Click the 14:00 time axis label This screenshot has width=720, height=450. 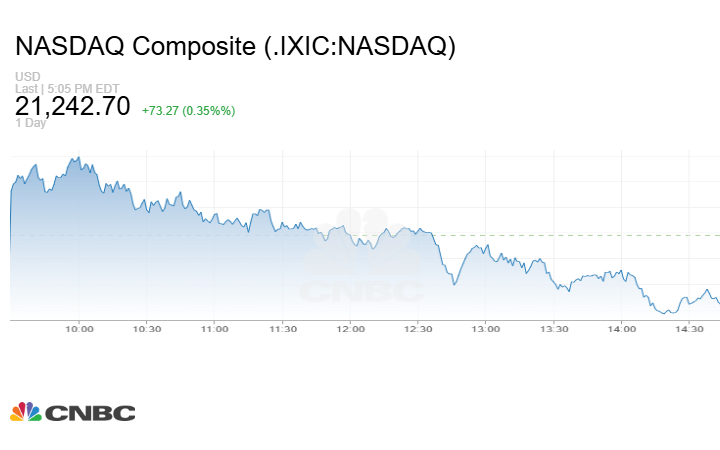click(621, 328)
